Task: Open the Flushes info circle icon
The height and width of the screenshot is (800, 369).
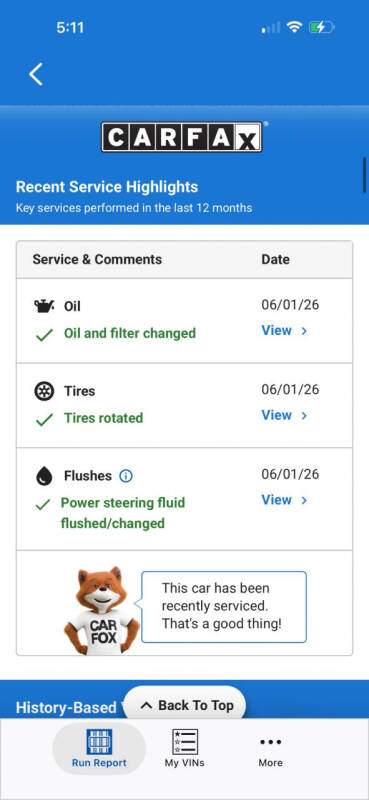Action: point(126,476)
